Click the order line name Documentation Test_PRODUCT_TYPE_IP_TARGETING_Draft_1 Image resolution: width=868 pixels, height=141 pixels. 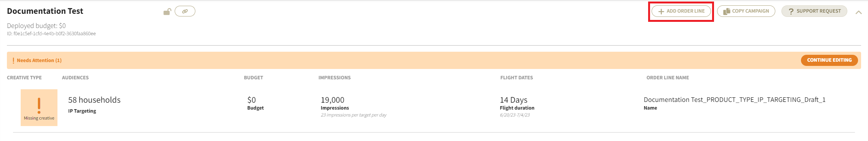pyautogui.click(x=735, y=100)
